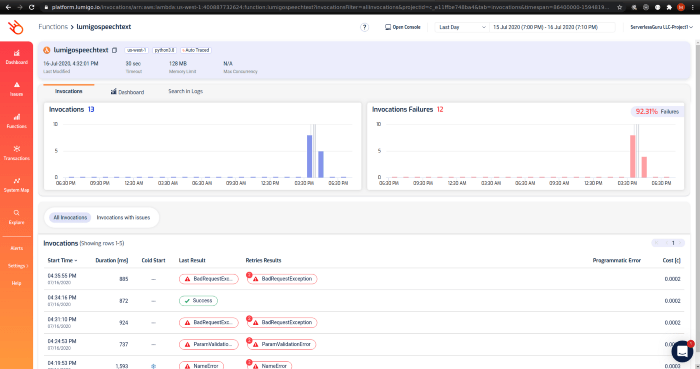Select the Invocations tab

(68, 91)
